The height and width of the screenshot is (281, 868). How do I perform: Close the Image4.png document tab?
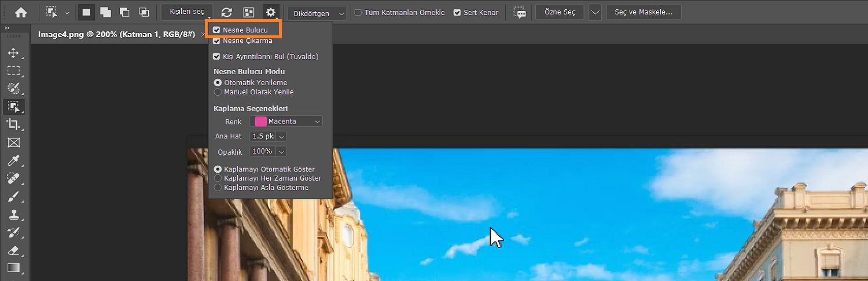pos(203,35)
